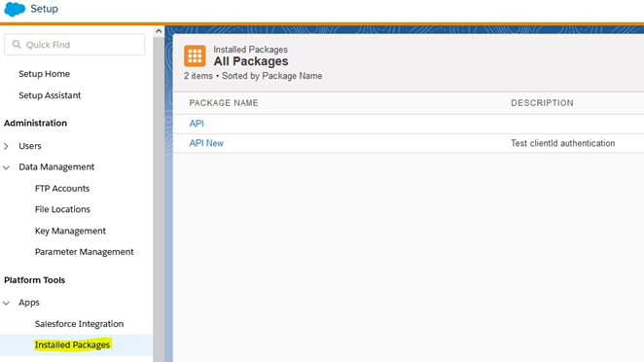Sort by the Description column header

(542, 103)
